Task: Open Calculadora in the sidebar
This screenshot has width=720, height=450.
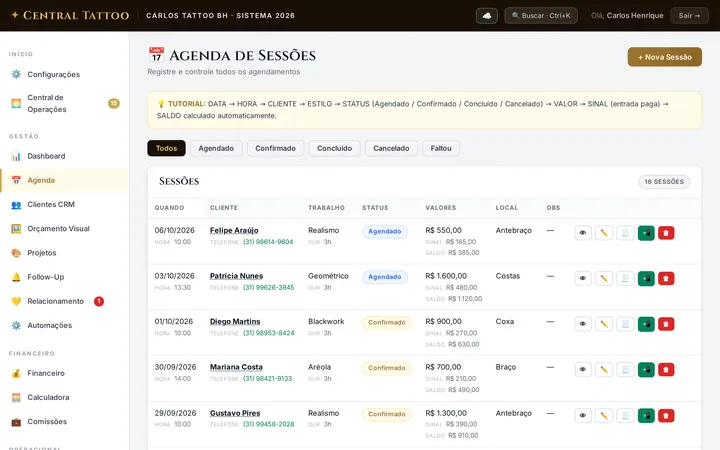Action: click(64, 397)
